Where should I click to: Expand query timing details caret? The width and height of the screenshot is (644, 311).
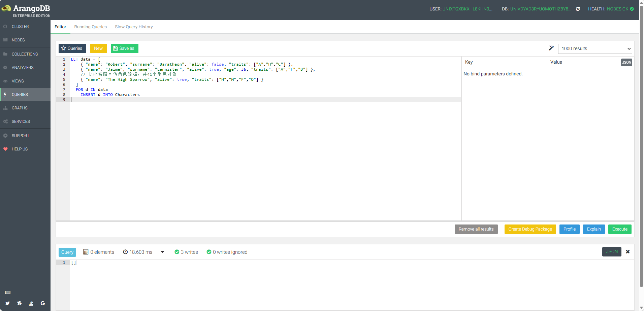pos(163,252)
